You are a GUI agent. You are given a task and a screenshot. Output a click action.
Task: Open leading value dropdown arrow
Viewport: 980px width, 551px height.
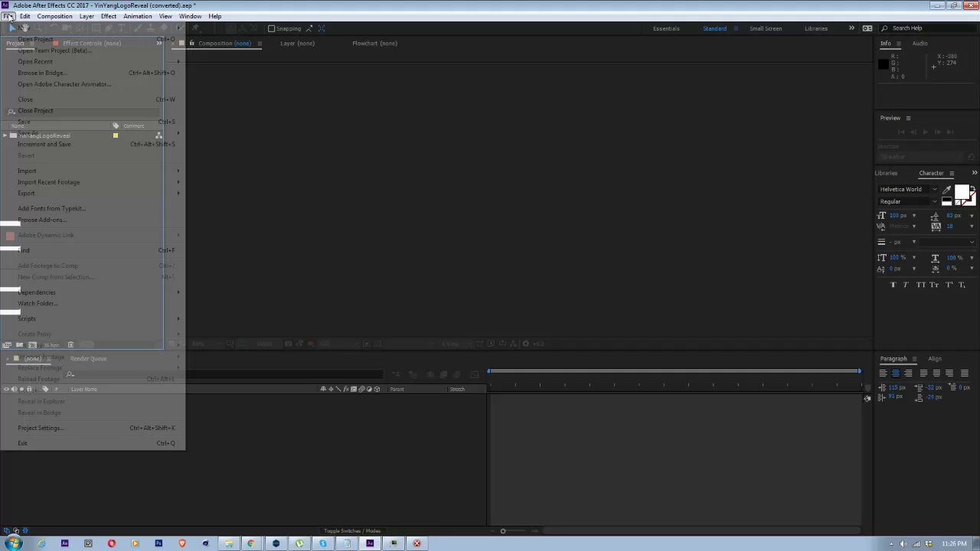pyautogui.click(x=971, y=216)
